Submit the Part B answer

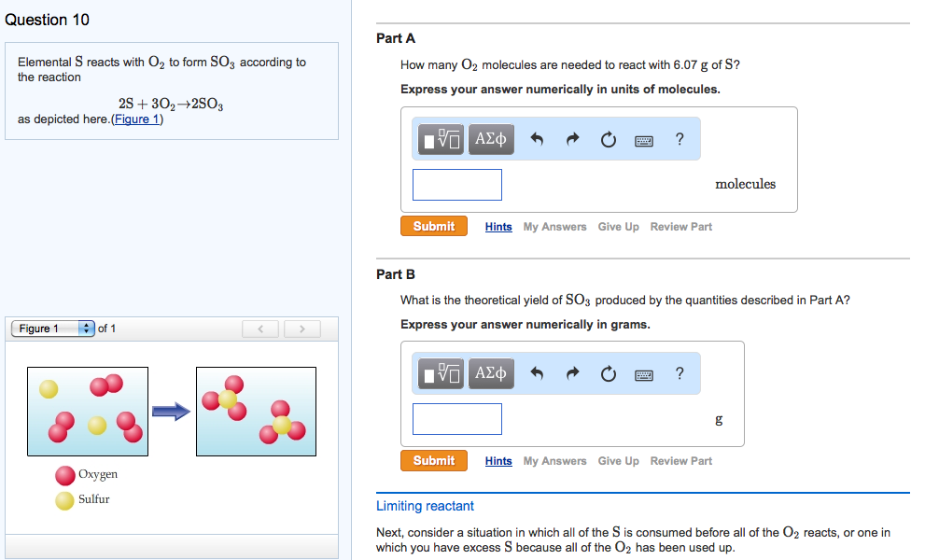pyautogui.click(x=433, y=460)
